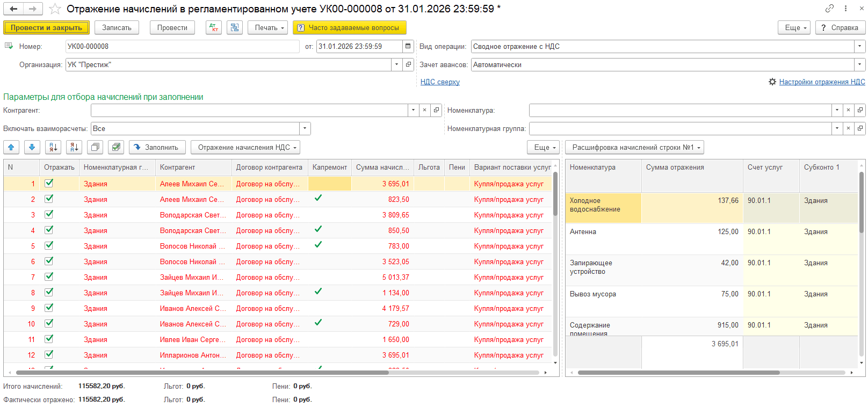868x407 pixels.
Task: Open the Печать menu
Action: (x=267, y=27)
